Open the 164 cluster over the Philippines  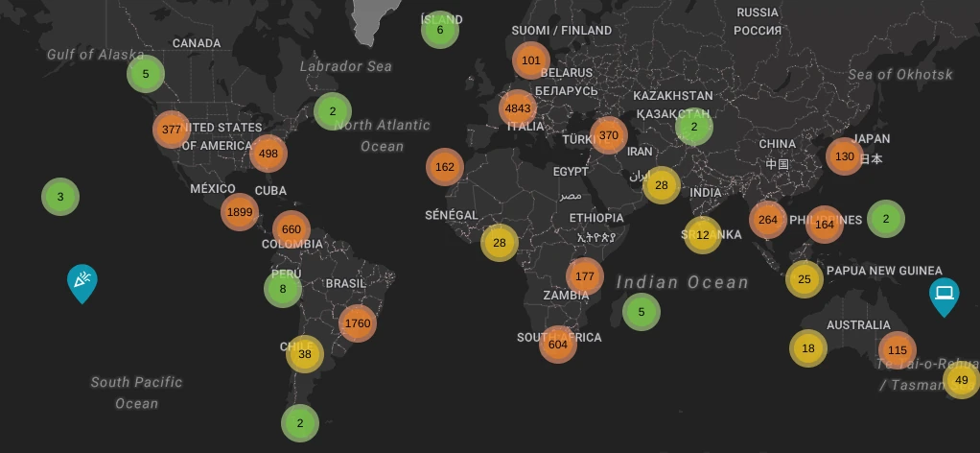[x=825, y=225]
